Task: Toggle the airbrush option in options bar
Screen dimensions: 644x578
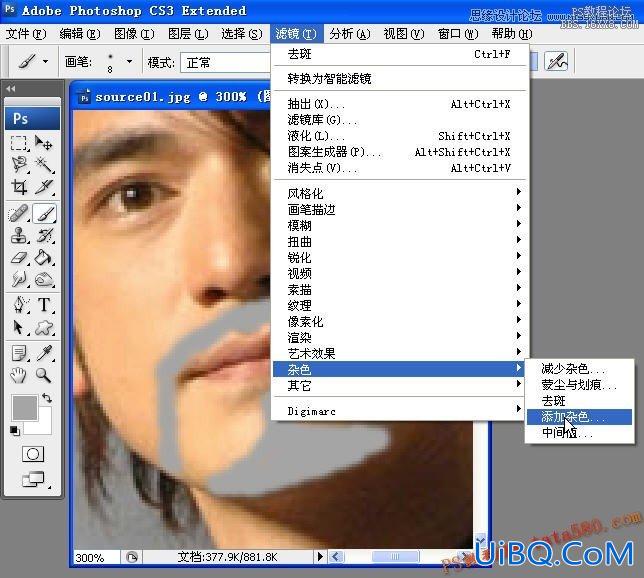Action: [x=556, y=62]
